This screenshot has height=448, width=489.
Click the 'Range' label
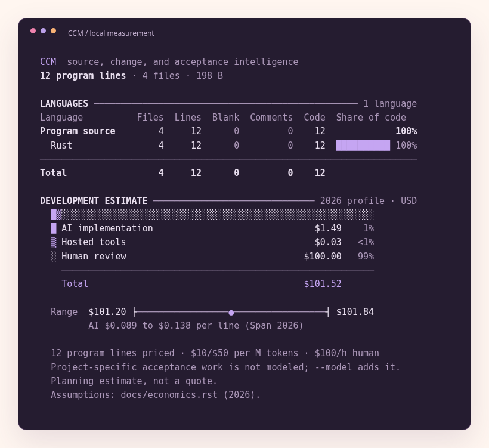(64, 311)
